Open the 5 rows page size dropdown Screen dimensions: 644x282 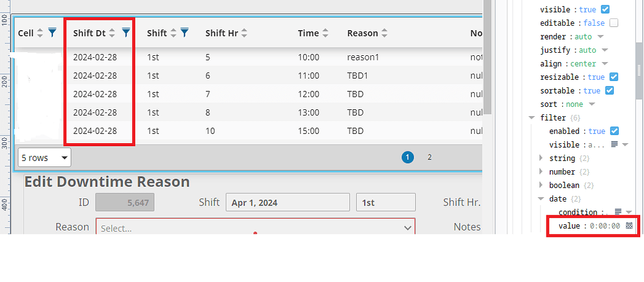coord(45,158)
